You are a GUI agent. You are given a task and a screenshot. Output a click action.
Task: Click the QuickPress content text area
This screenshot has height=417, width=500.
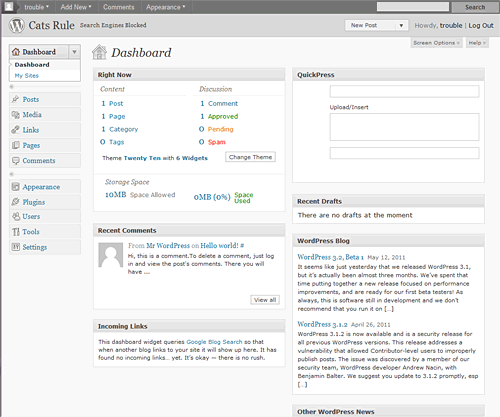click(x=404, y=127)
